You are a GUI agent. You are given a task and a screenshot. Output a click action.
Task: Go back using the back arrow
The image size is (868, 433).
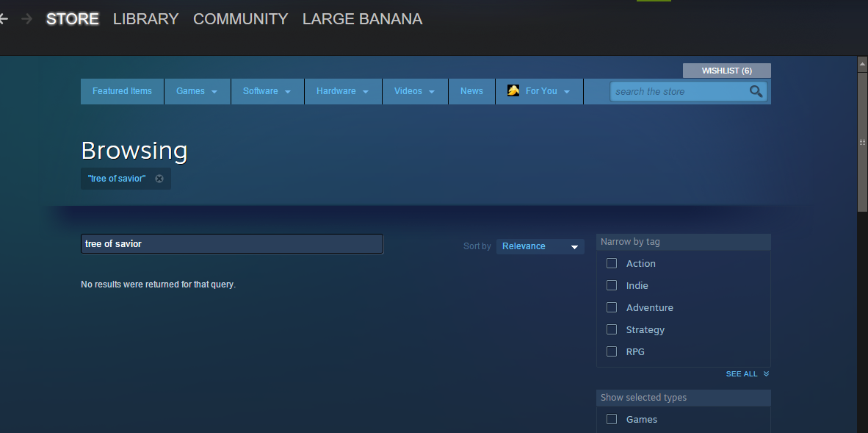4,19
